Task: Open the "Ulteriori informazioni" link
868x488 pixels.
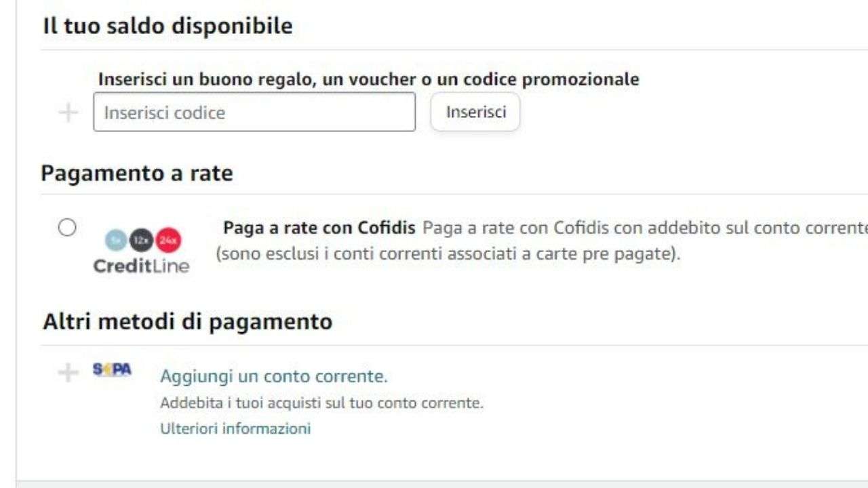Action: [235, 428]
